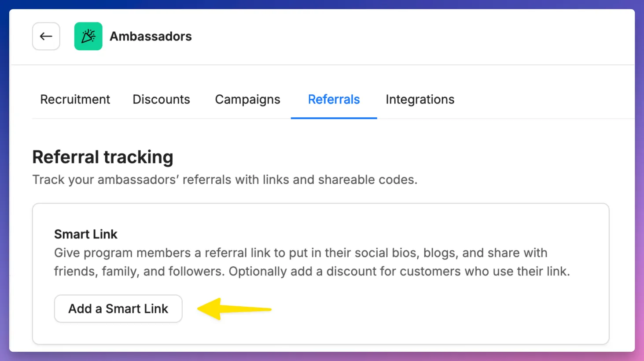The height and width of the screenshot is (361, 644).
Task: Go back using the left arrow button
Action: 46,36
